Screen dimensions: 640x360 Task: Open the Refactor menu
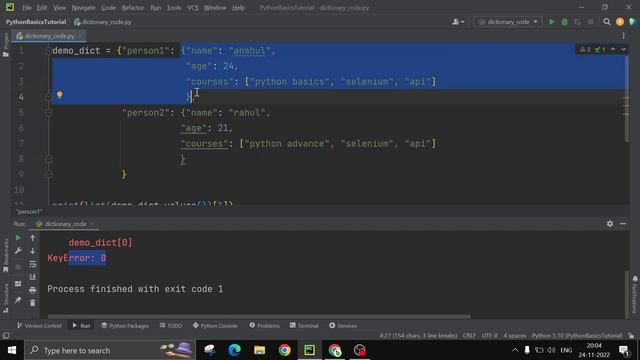click(x=133, y=8)
